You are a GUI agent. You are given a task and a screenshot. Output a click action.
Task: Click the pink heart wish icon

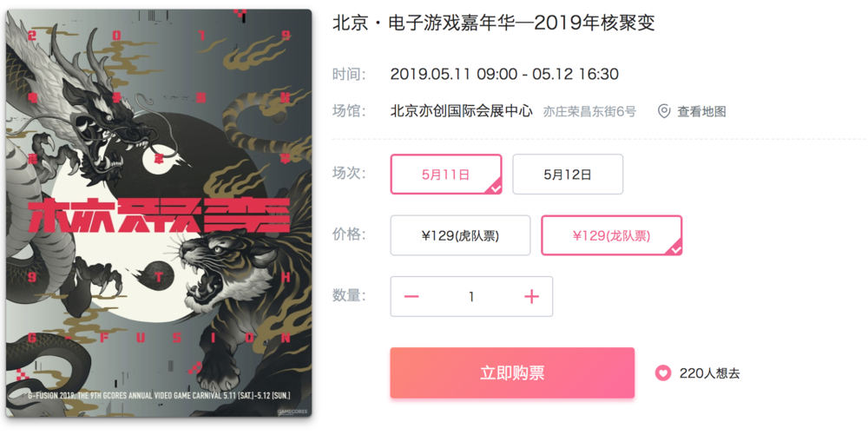point(662,373)
